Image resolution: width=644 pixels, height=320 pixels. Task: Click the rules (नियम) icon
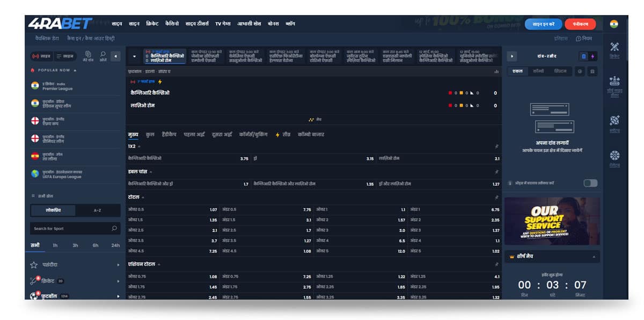pyautogui.click(x=579, y=39)
